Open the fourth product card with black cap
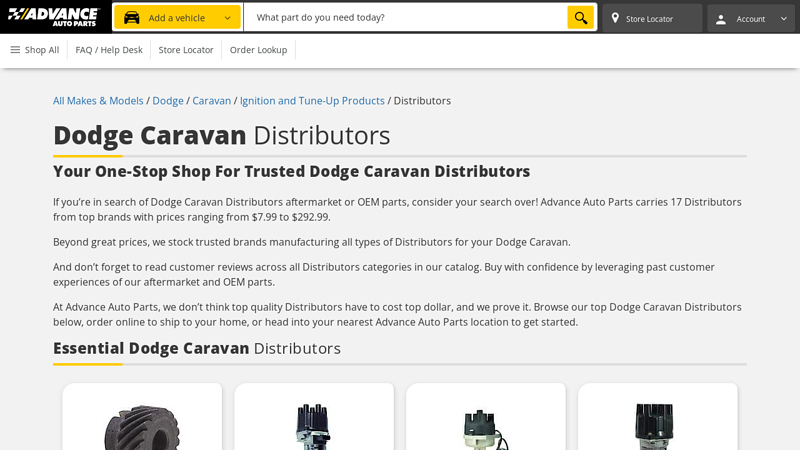 (x=658, y=416)
